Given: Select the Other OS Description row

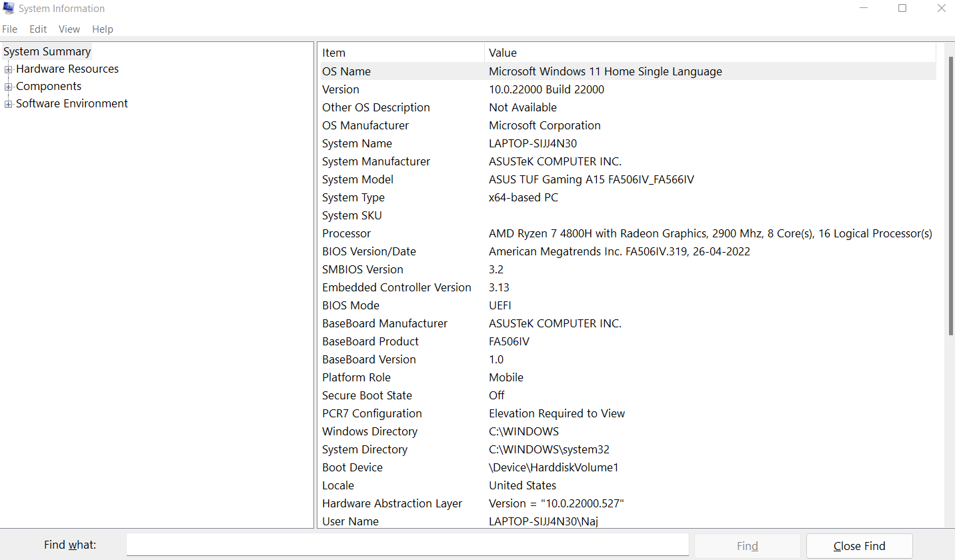Looking at the screenshot, I should [628, 107].
